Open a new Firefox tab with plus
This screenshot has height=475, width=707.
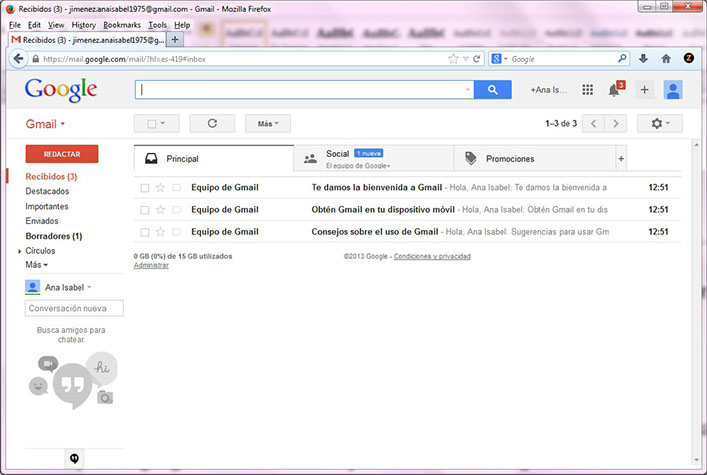175,40
